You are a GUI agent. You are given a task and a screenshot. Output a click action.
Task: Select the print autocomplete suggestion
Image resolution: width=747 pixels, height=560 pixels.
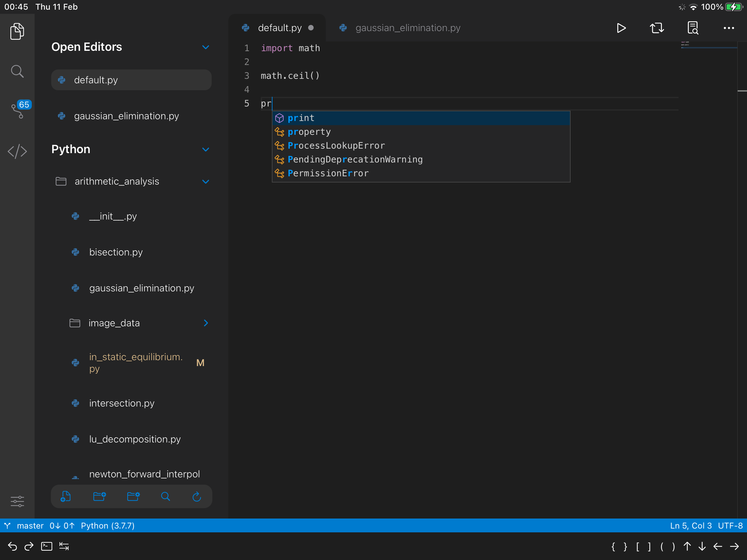(301, 118)
